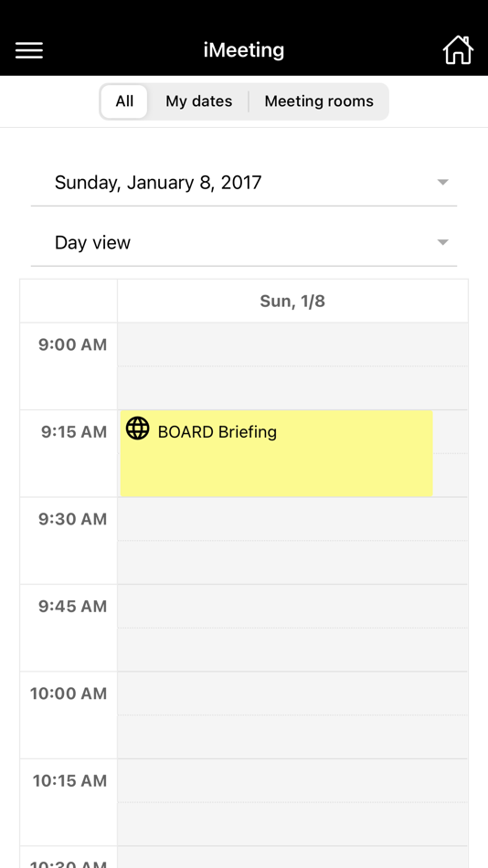Click the globe icon on BOARD Briefing
This screenshot has width=488, height=868.
pos(137,429)
